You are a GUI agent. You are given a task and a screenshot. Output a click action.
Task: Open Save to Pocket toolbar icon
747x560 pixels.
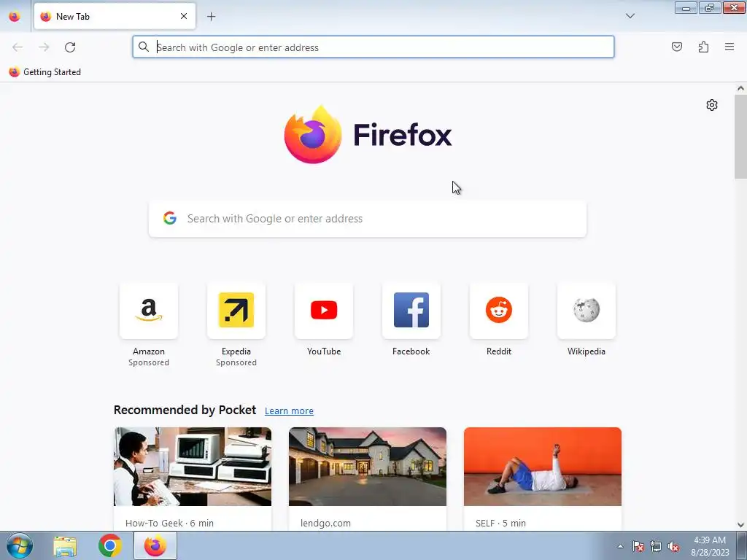point(677,47)
